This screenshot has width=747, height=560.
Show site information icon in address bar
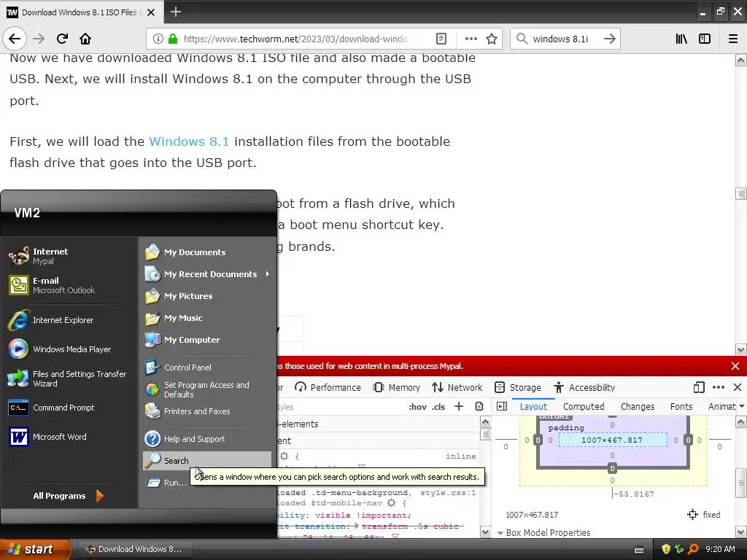click(x=158, y=39)
